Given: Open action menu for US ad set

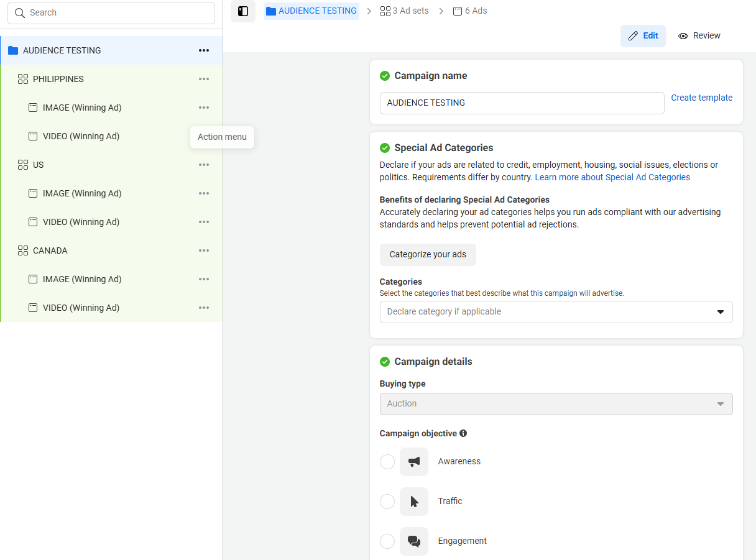Looking at the screenshot, I should (204, 165).
